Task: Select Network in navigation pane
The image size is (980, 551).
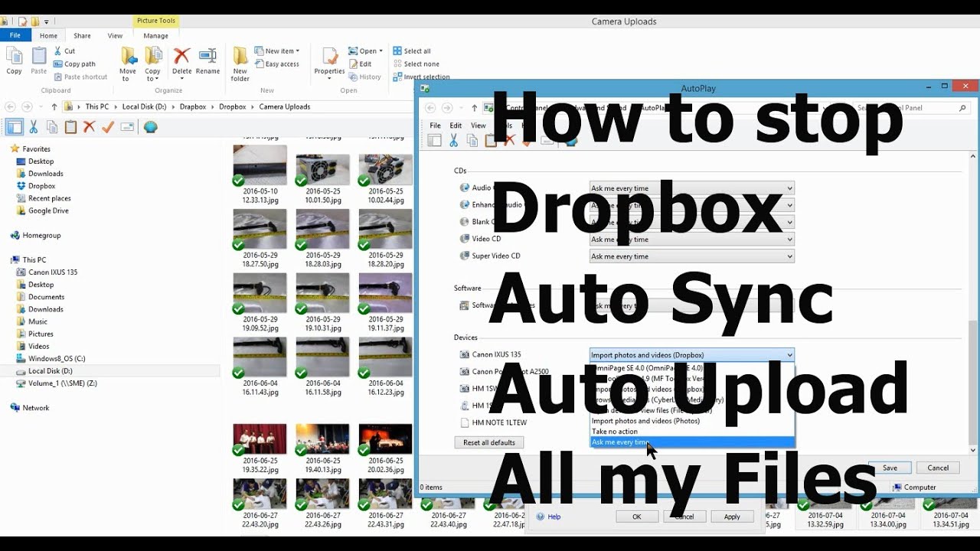Action: [35, 408]
